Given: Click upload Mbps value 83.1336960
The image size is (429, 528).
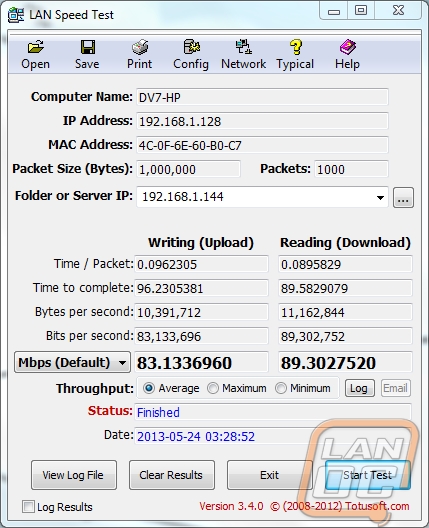Looking at the screenshot, I should [201, 363].
